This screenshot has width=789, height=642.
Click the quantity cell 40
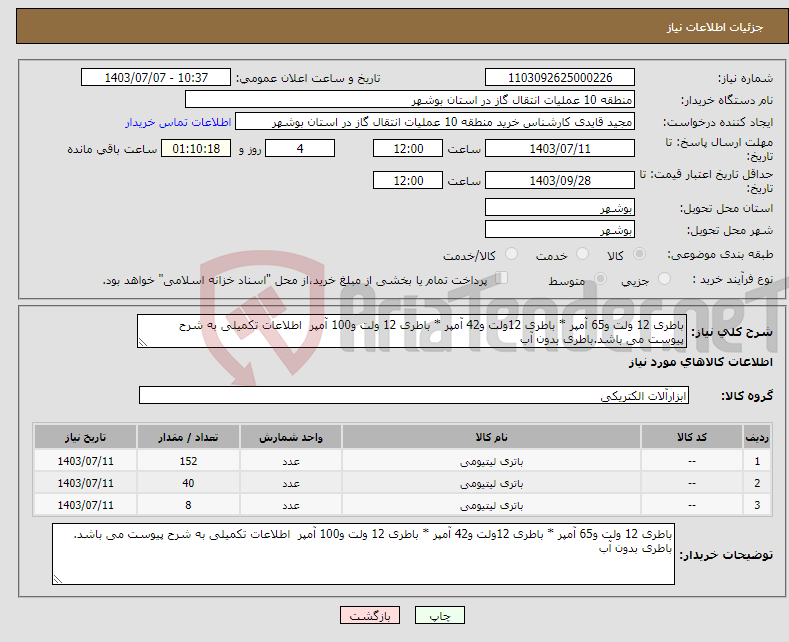point(188,483)
